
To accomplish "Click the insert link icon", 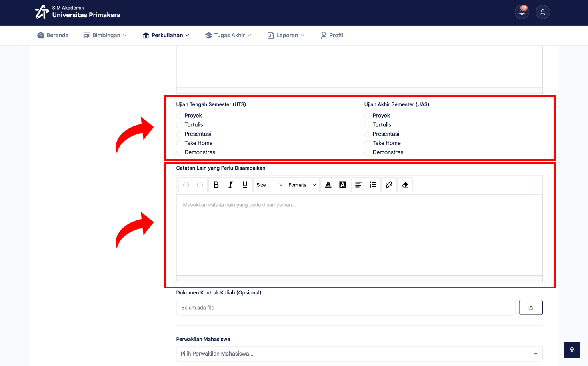I will [x=389, y=185].
